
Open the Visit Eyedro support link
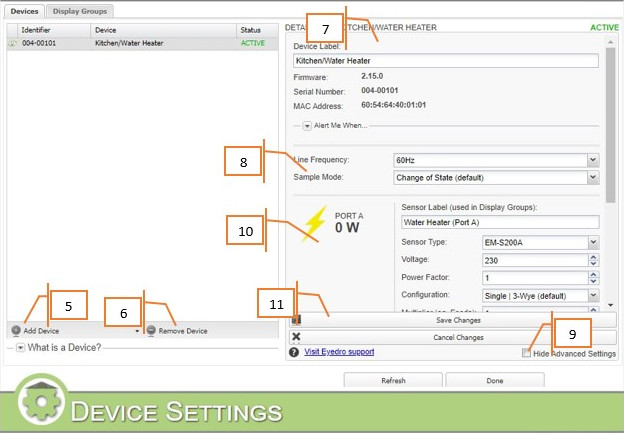coord(339,352)
